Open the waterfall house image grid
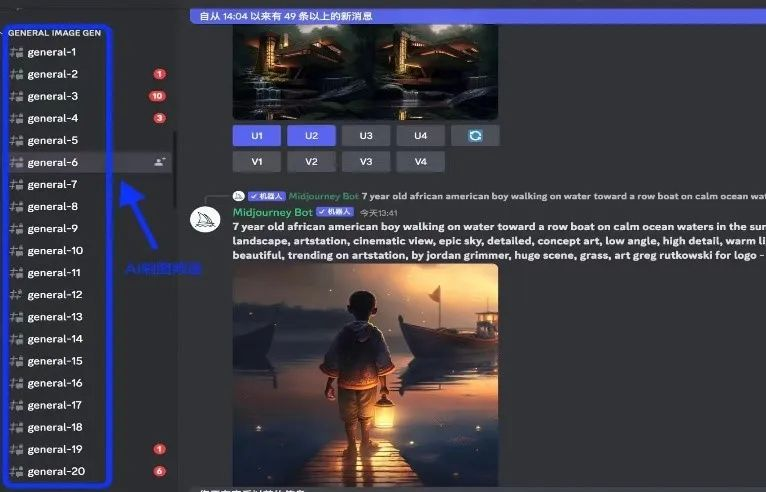Image resolution: width=766 pixels, height=492 pixels. pyautogui.click(x=365, y=72)
